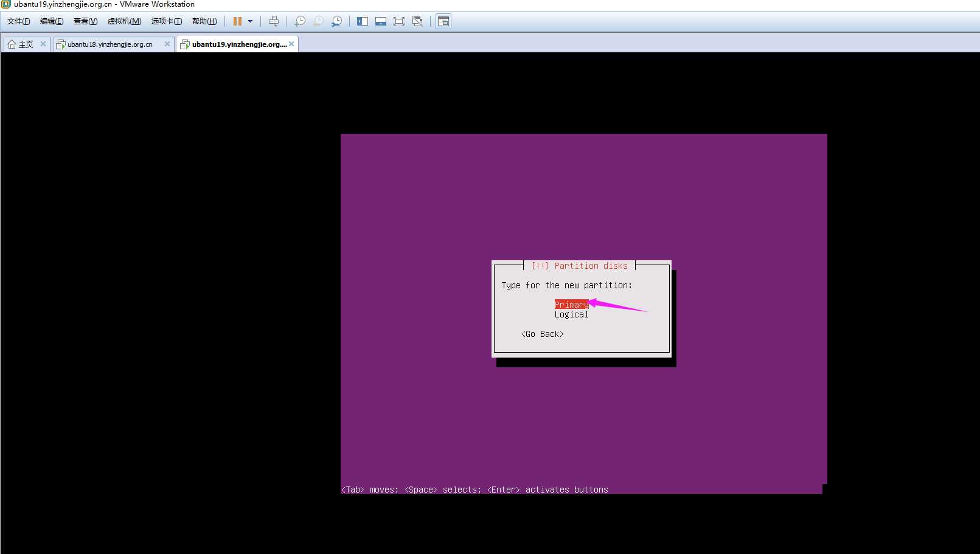Close the 主页 tab
The width and height of the screenshot is (980, 554).
[x=43, y=44]
